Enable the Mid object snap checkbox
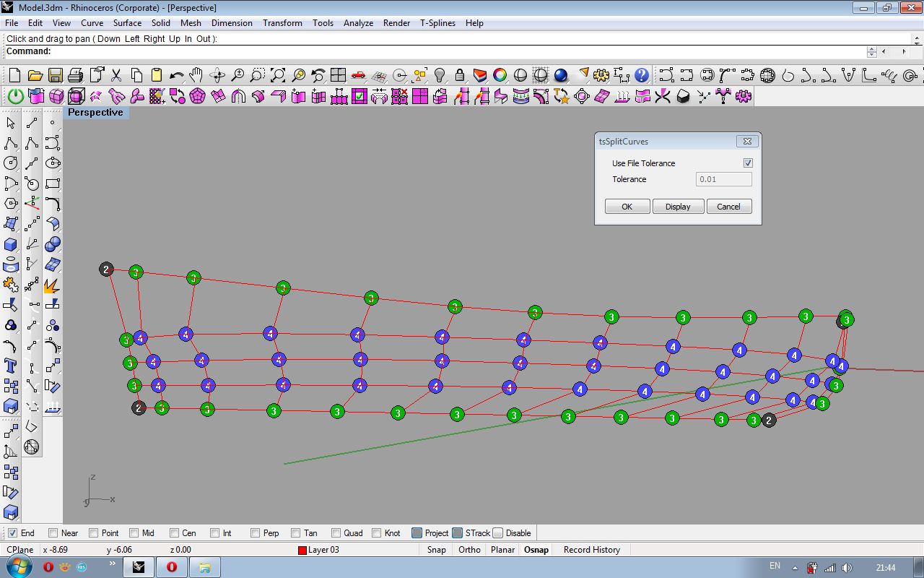Viewport: 924px width, 578px height. [x=134, y=533]
